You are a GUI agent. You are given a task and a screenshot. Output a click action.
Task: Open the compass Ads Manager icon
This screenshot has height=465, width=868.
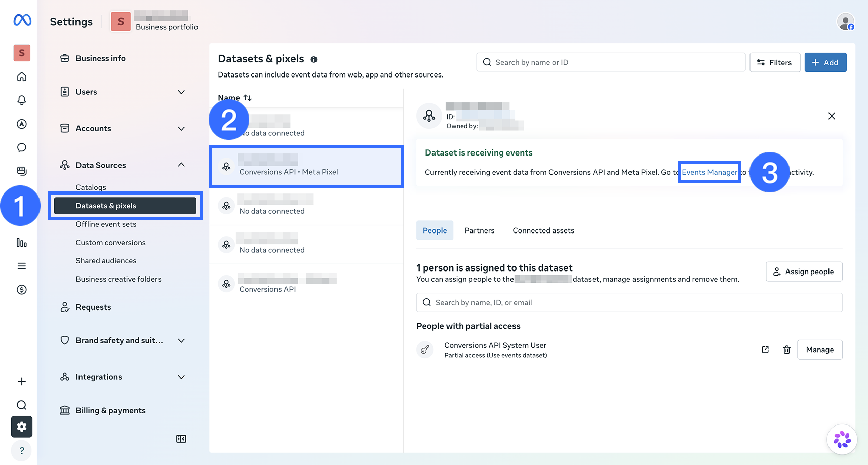click(22, 124)
